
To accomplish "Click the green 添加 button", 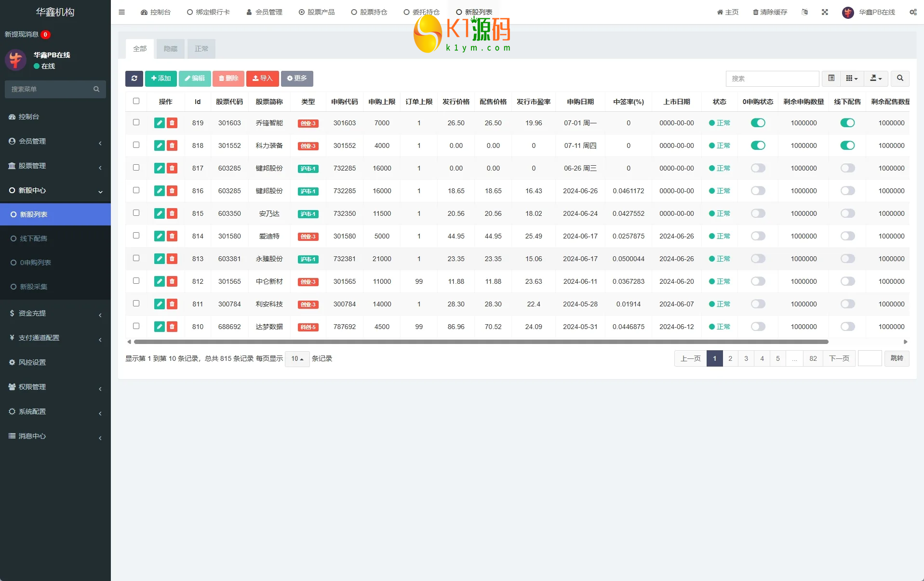I will [x=161, y=79].
